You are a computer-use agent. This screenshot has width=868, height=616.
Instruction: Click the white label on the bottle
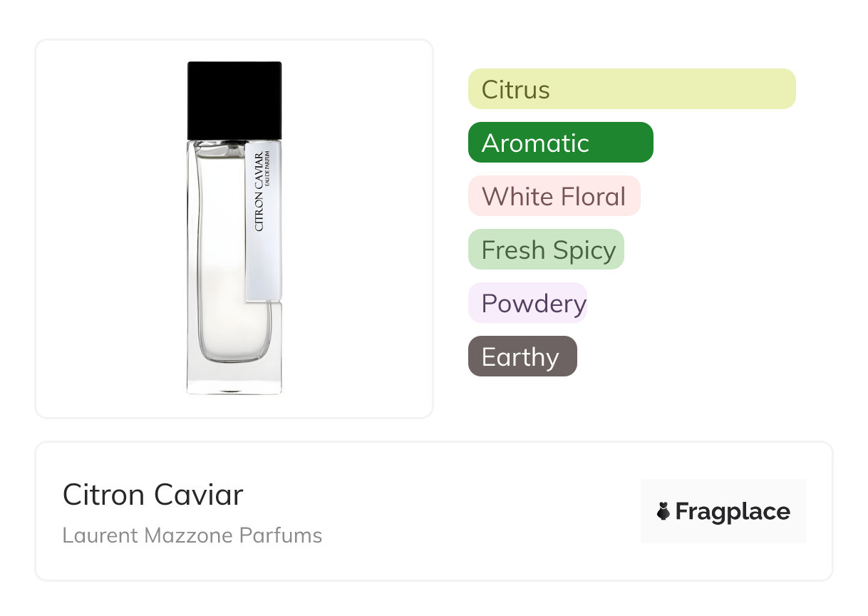(264, 235)
